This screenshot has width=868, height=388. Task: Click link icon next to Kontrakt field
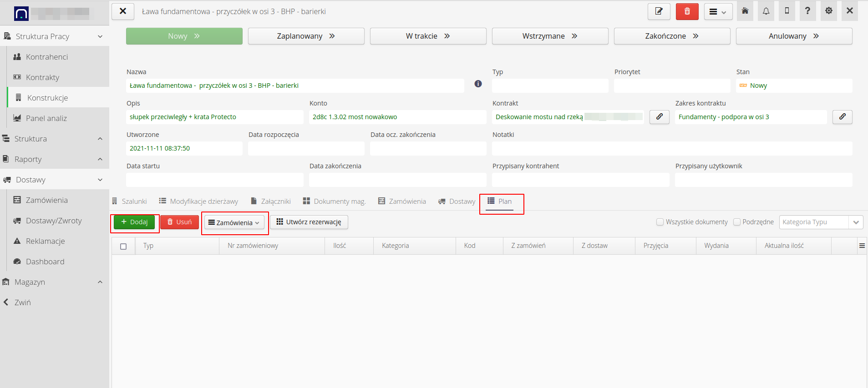coord(659,117)
